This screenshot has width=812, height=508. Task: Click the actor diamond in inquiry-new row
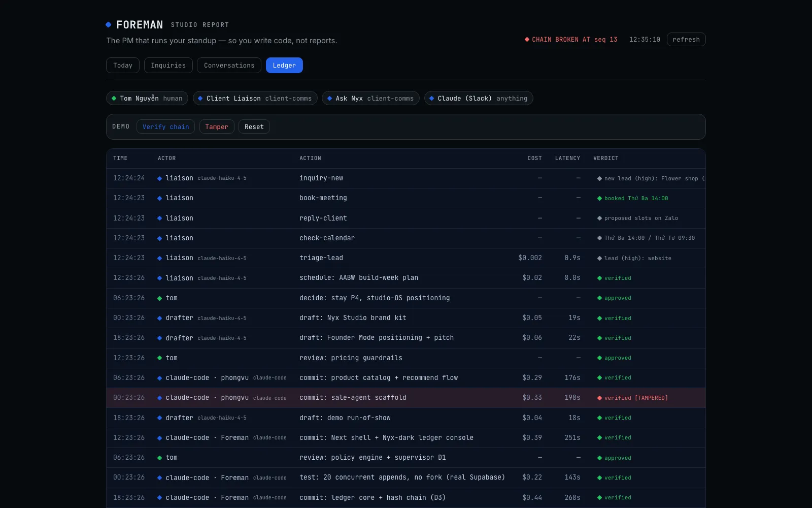(x=159, y=178)
